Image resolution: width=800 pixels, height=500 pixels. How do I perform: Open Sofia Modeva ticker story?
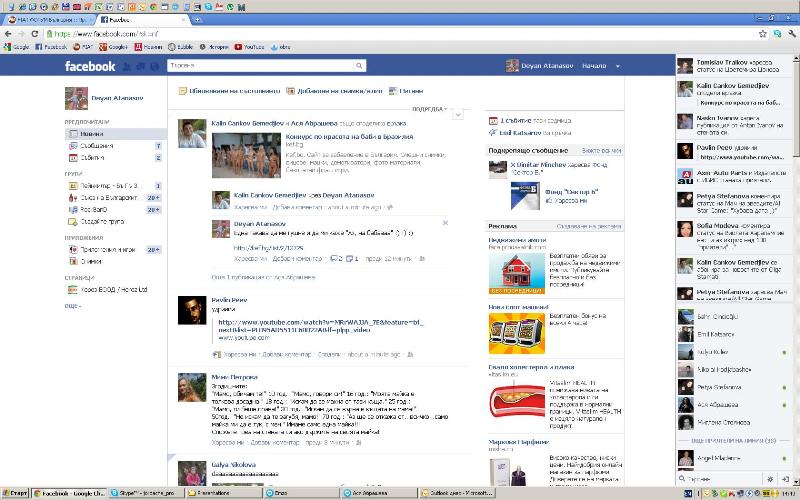pos(734,236)
